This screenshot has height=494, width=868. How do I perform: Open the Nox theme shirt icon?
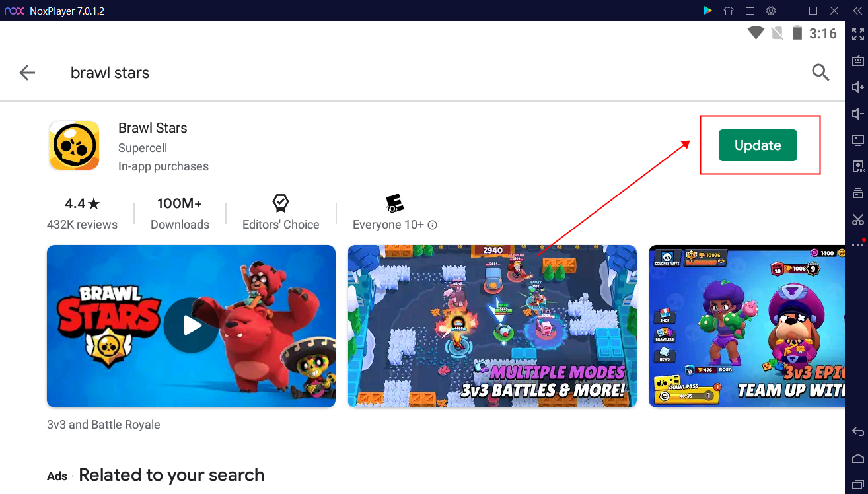point(729,11)
